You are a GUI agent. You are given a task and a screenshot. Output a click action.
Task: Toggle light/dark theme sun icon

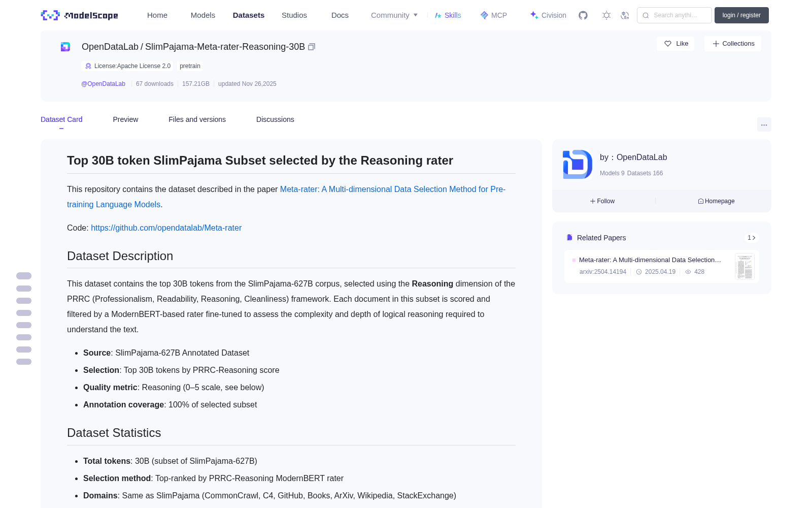click(x=606, y=15)
